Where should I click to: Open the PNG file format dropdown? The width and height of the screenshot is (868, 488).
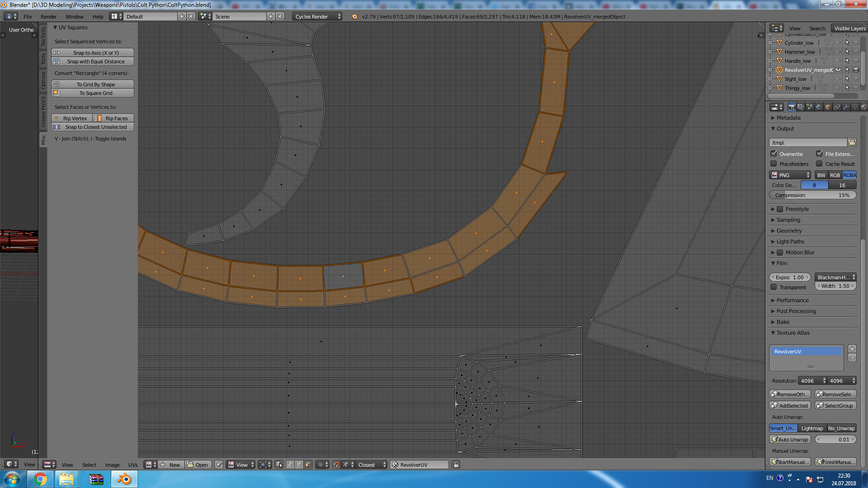point(790,175)
